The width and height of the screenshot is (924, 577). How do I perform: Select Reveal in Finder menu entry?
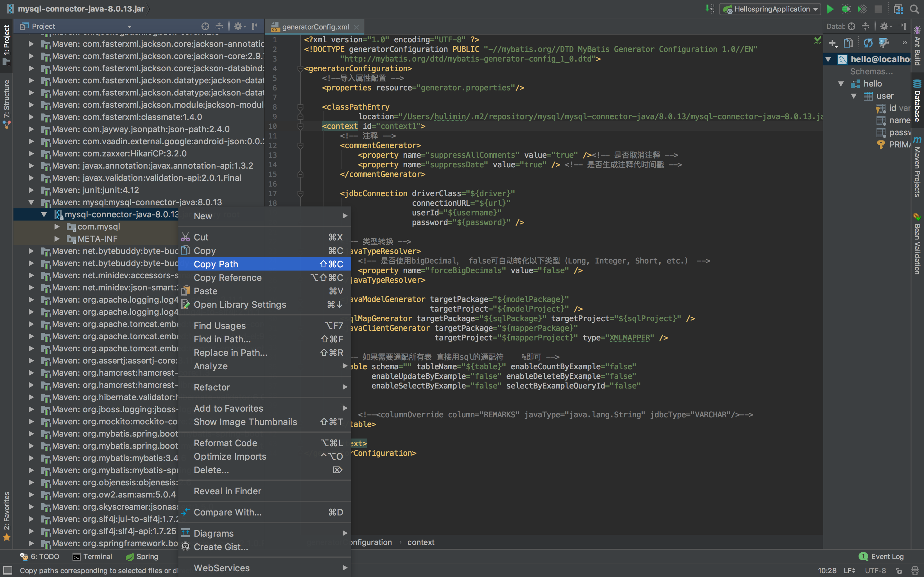(227, 491)
